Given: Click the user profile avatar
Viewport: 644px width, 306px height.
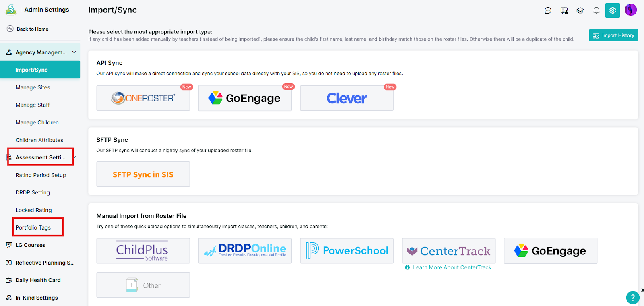Looking at the screenshot, I should coord(630,10).
